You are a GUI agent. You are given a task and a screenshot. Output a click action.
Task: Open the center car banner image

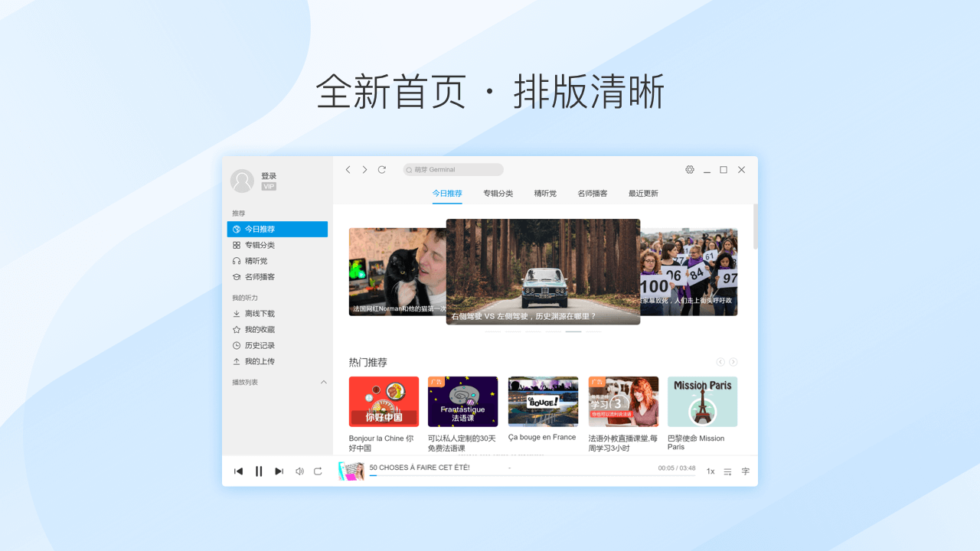click(x=543, y=272)
